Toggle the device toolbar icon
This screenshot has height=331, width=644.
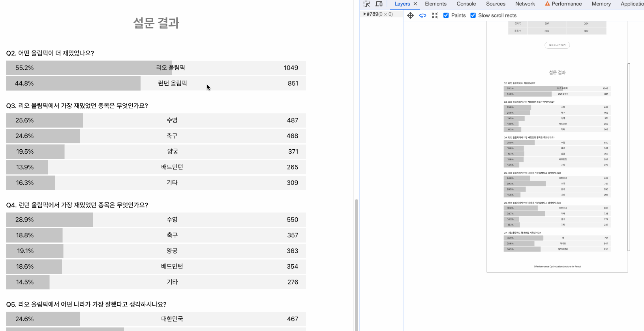pyautogui.click(x=379, y=4)
